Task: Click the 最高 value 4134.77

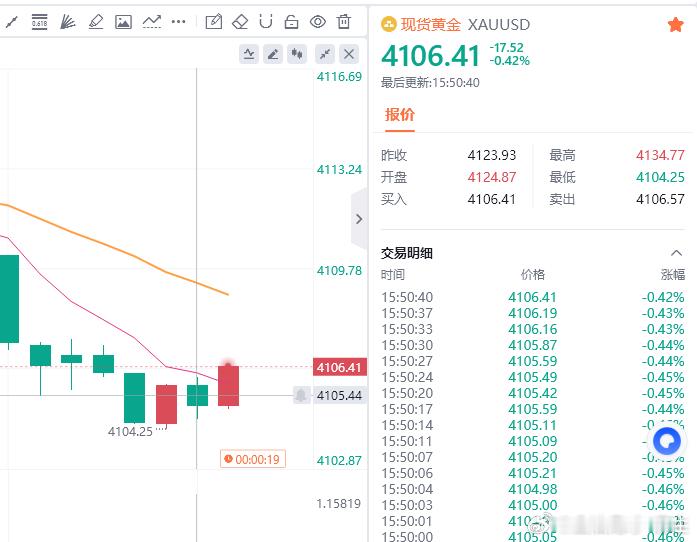Action: point(660,155)
